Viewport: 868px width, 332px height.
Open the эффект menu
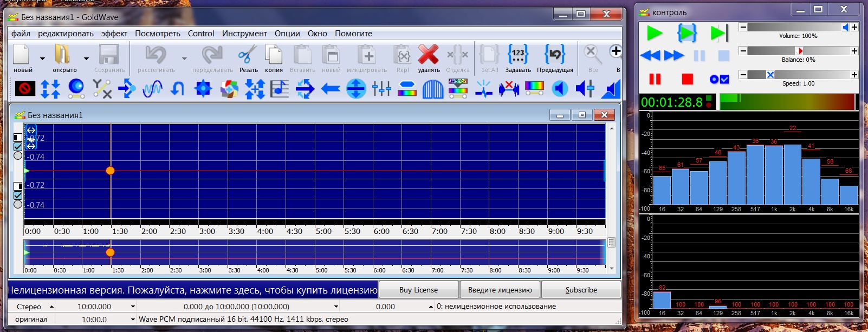114,34
